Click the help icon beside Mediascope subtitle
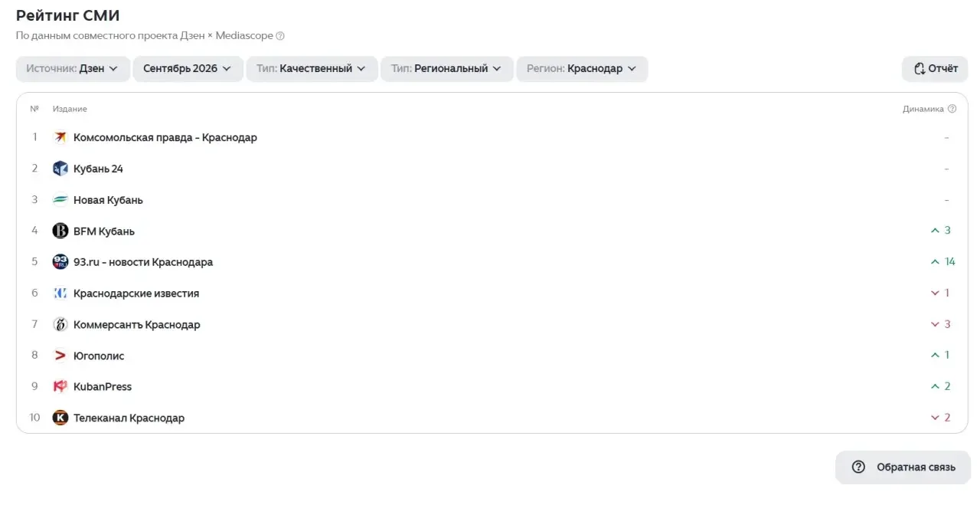980x505 pixels. point(280,36)
